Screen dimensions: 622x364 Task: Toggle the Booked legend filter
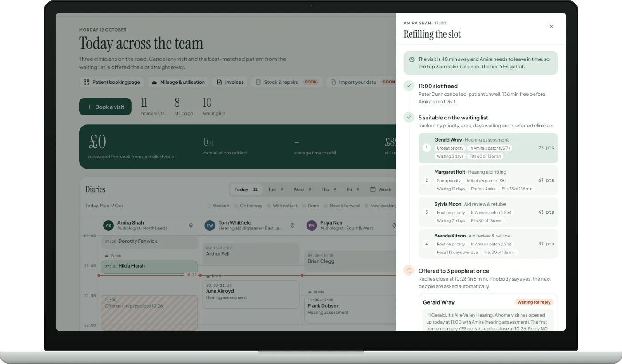218,206
